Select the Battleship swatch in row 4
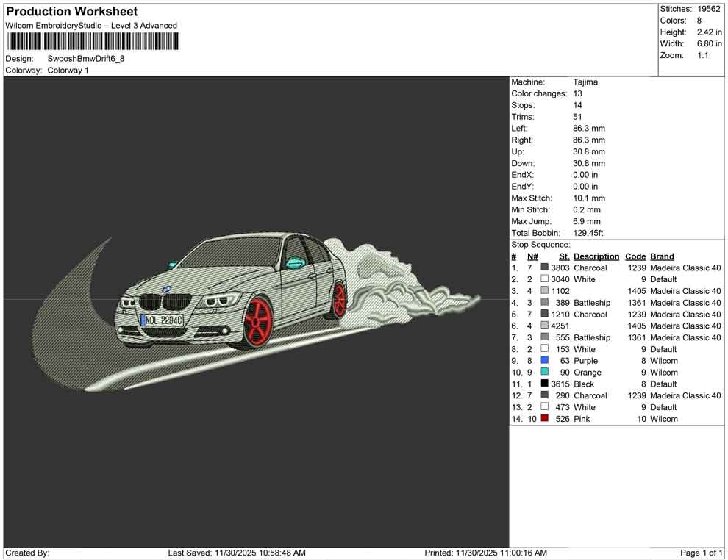Viewport: 728px width, 560px height. coord(544,303)
